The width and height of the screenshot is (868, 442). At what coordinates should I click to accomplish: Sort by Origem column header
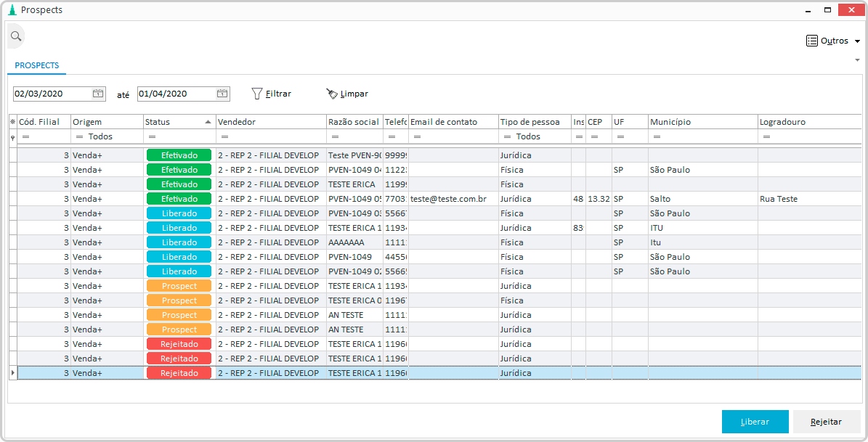pyautogui.click(x=107, y=122)
